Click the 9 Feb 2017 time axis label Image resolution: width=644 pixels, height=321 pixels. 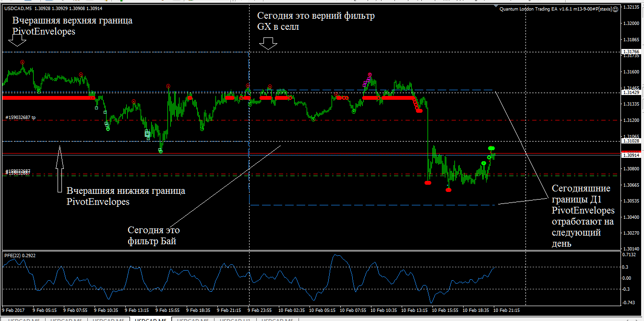tap(13, 311)
